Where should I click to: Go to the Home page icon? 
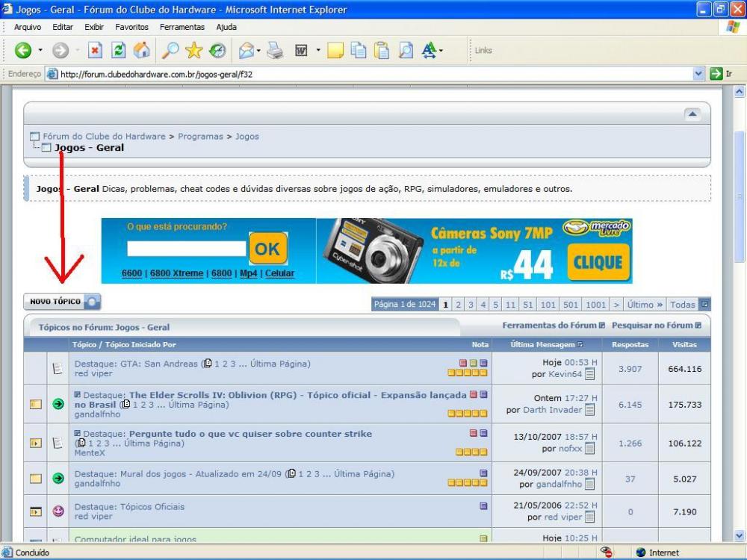[x=141, y=52]
